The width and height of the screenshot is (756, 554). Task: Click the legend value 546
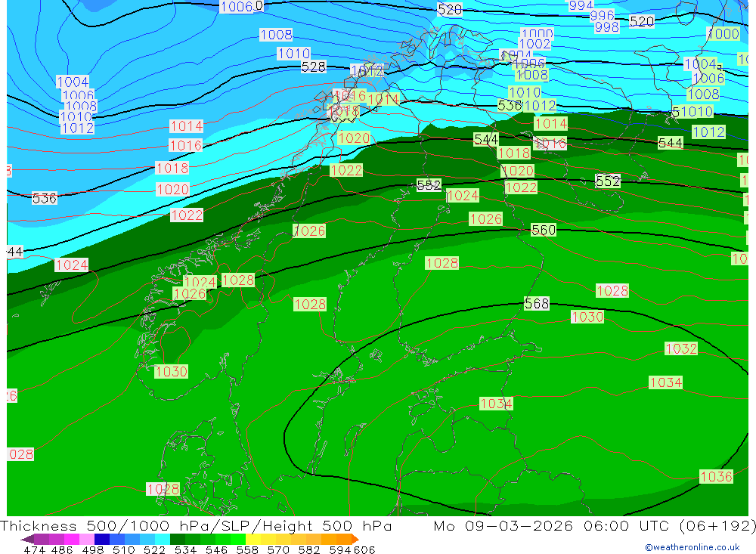pos(216,549)
